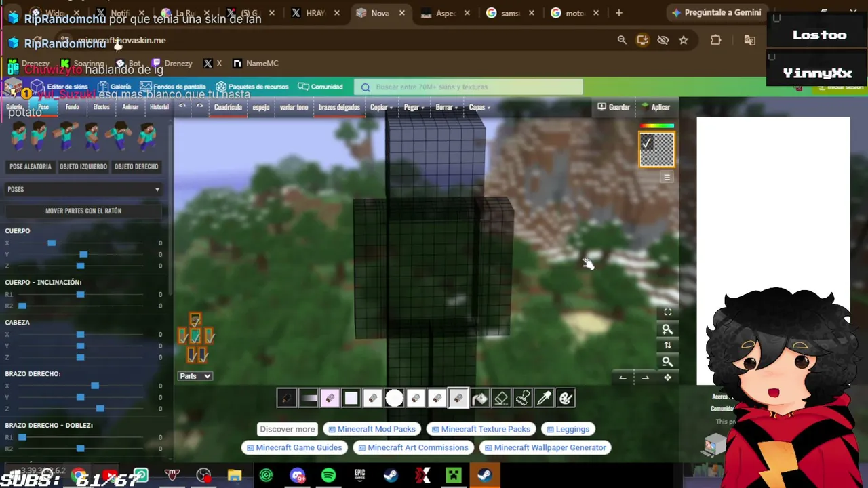This screenshot has width=868, height=488.
Task: Choose the white square brush shape
Action: coord(351,399)
